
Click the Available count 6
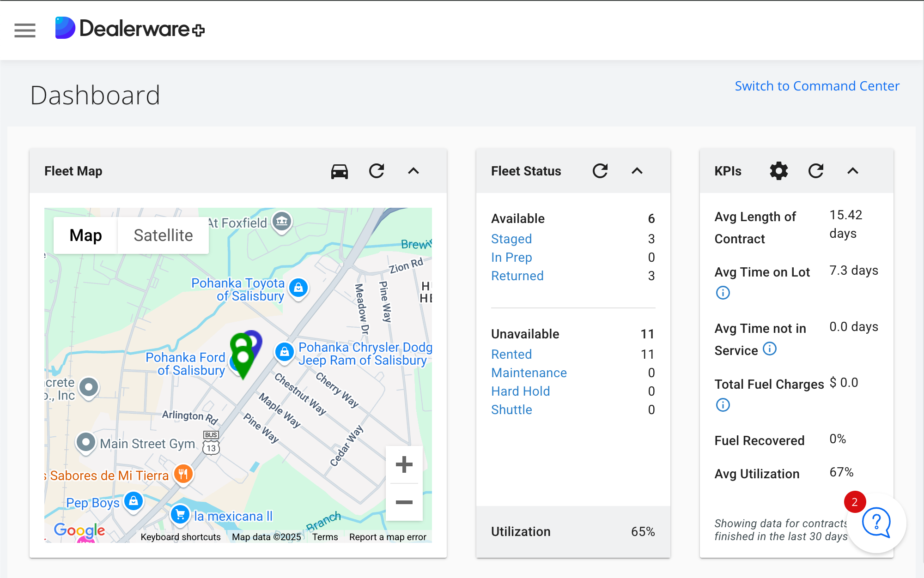(651, 218)
